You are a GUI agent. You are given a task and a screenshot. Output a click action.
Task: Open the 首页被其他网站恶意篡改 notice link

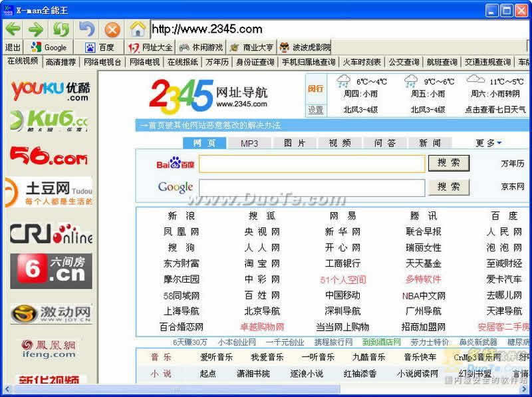[x=211, y=126]
